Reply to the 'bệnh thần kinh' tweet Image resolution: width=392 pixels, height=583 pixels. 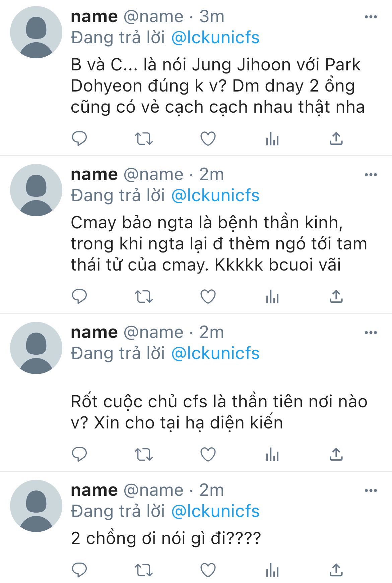(79, 296)
